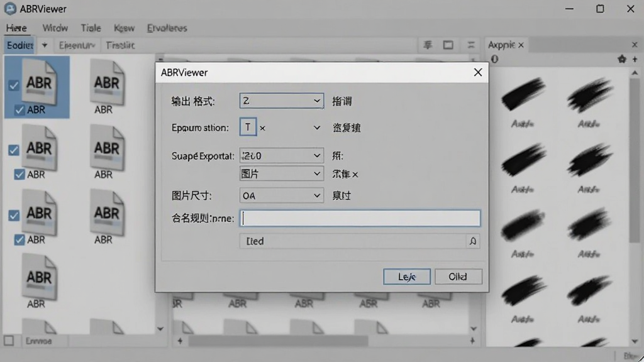
Task: Select the highlighted first ABR file icon
Action: (x=39, y=82)
